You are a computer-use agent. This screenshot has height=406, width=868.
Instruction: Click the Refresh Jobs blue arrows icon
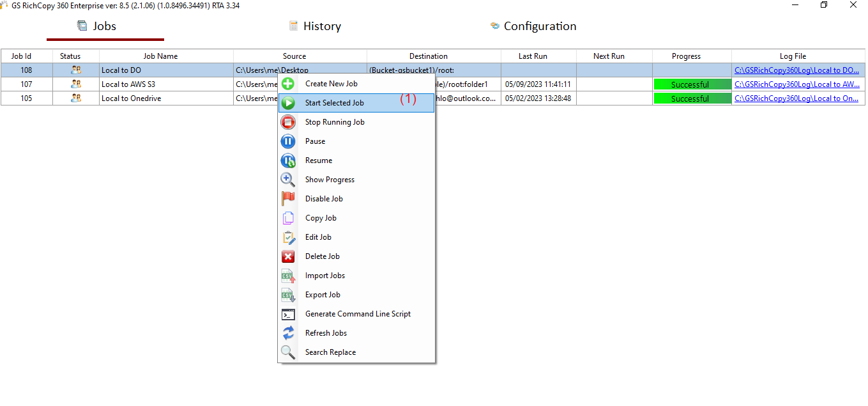(288, 333)
